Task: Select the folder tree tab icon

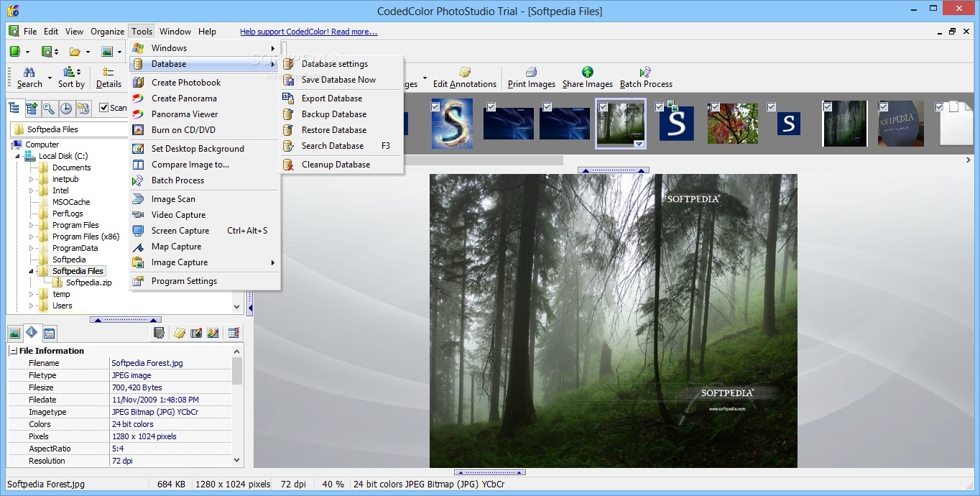Action: (14, 109)
